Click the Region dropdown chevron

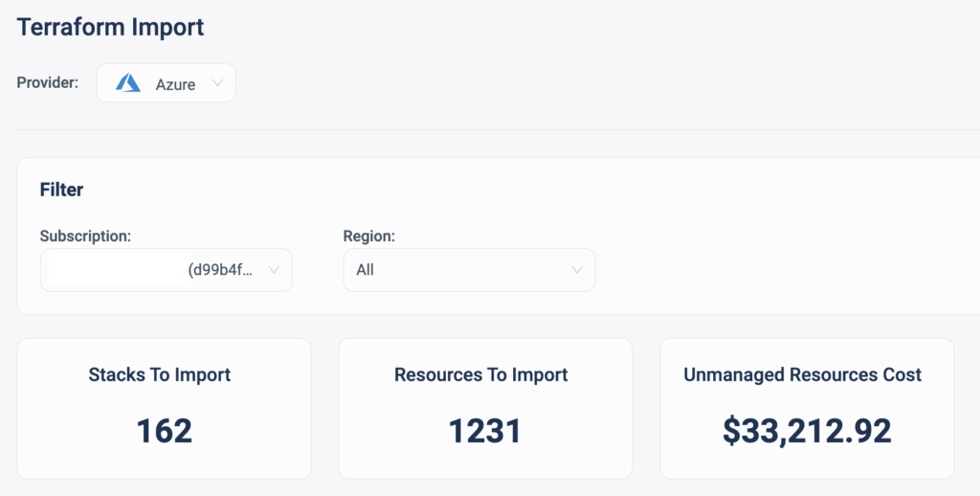click(x=577, y=270)
